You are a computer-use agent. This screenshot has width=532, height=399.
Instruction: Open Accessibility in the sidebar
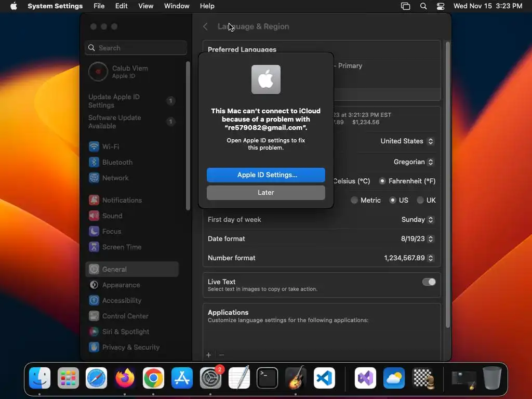click(131, 301)
